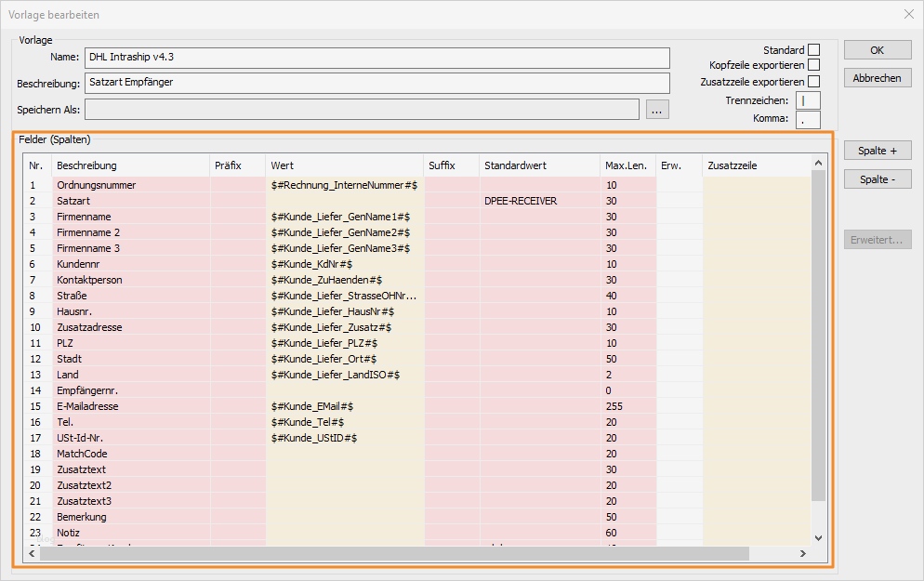
Task: Click the Komma input field
Action: pos(808,119)
